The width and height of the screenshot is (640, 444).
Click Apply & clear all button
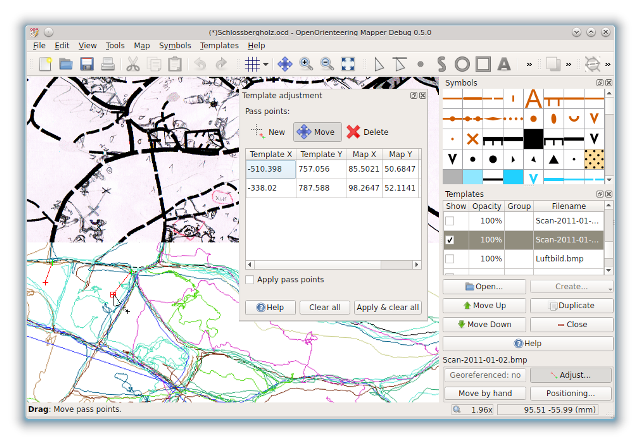388,307
